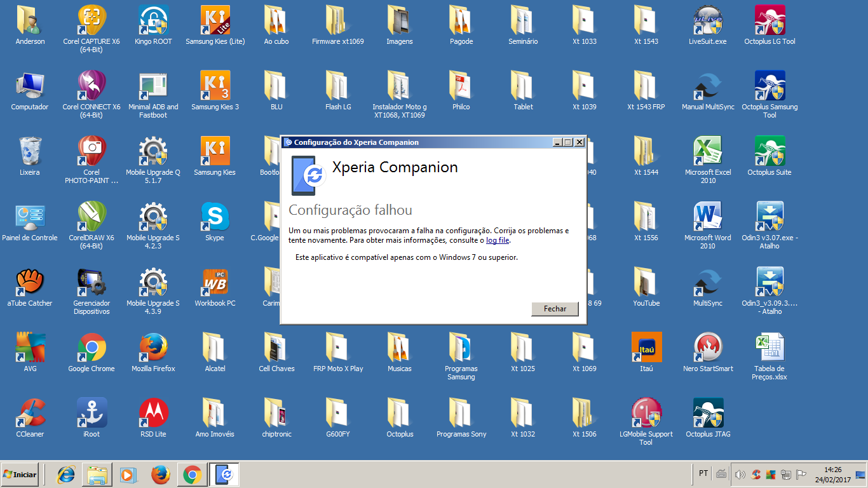
Task: Select the Manual MultiSync icon
Action: coord(708,85)
